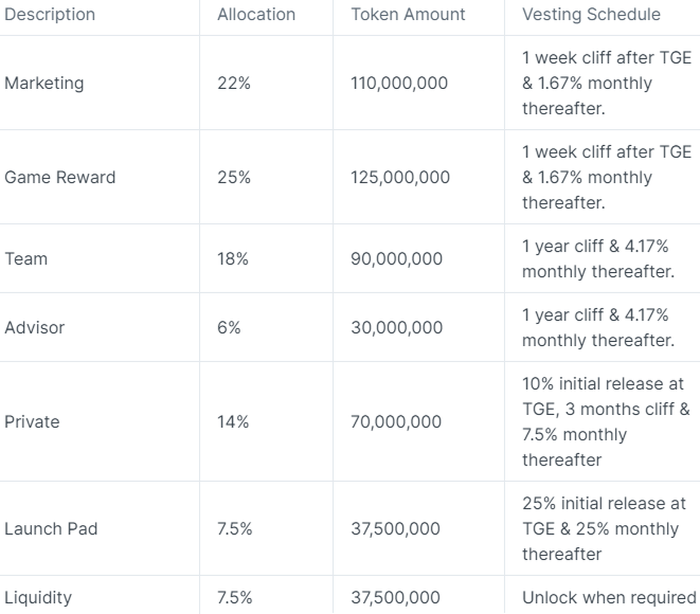Select the 18% allocation value
This screenshot has height=614, width=700.
point(233,259)
